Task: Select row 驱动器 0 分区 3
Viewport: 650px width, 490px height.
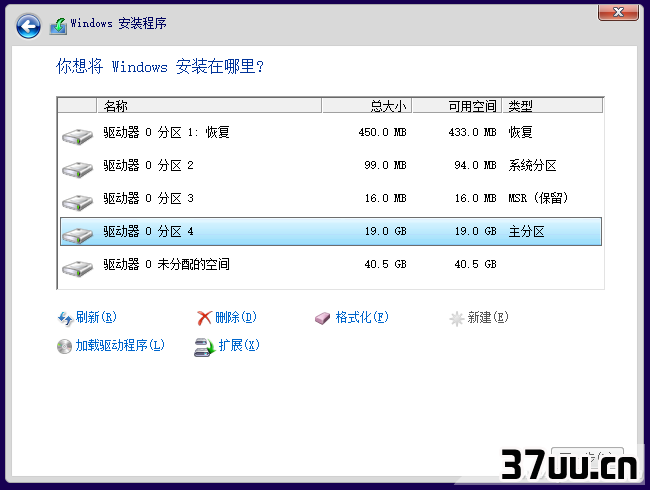Action: (331, 198)
